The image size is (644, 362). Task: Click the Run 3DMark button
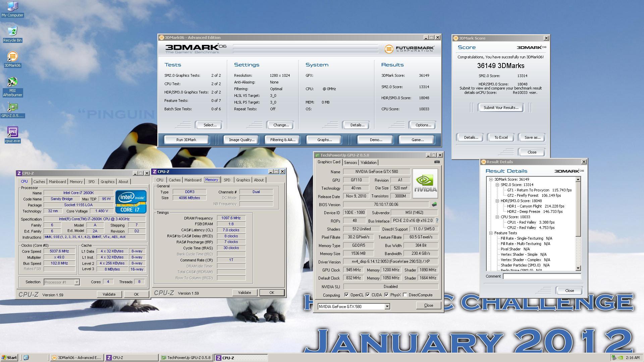point(186,140)
